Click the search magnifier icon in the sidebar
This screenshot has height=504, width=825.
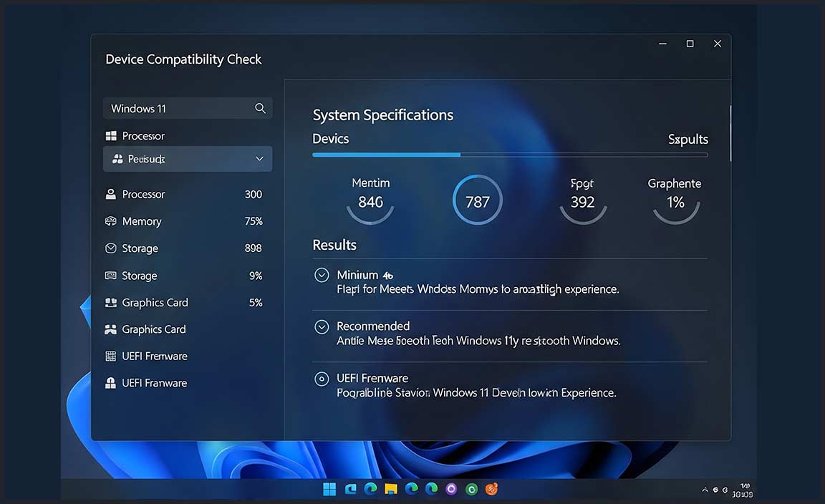coord(260,108)
